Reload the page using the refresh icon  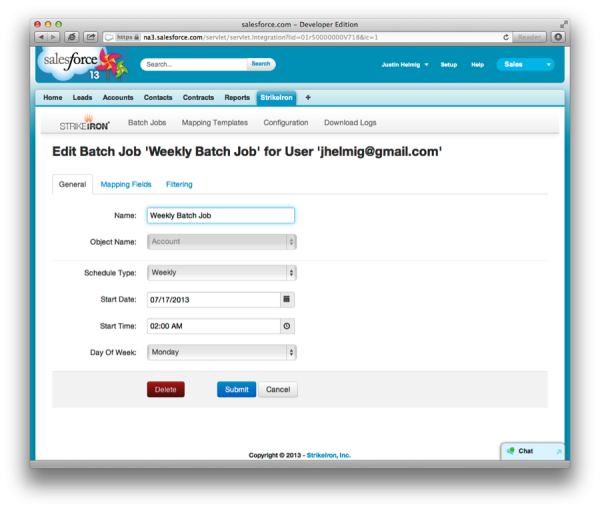pyautogui.click(x=506, y=37)
